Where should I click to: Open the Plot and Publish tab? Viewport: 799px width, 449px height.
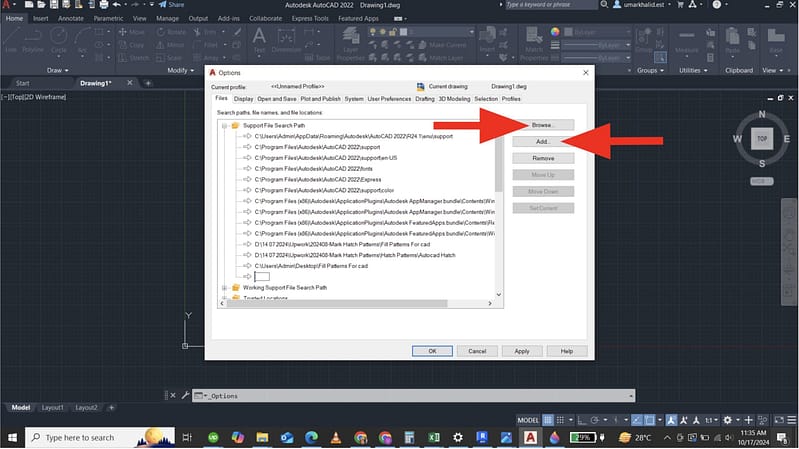320,99
